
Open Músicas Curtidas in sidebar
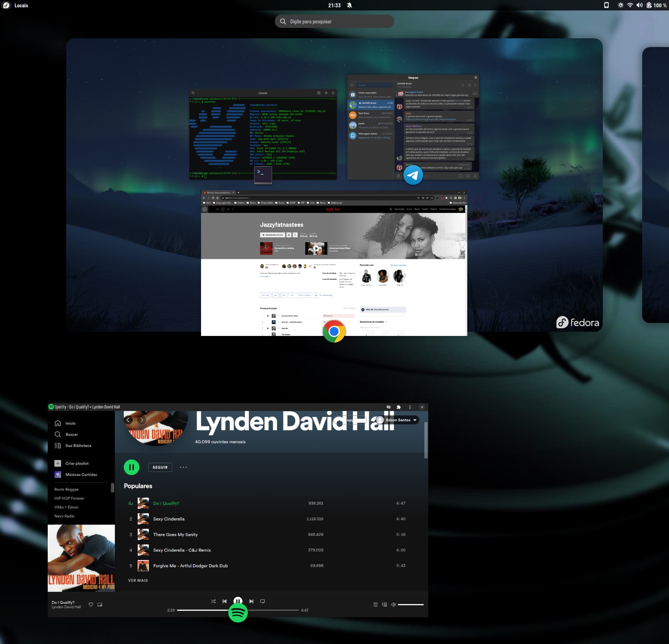coord(76,474)
